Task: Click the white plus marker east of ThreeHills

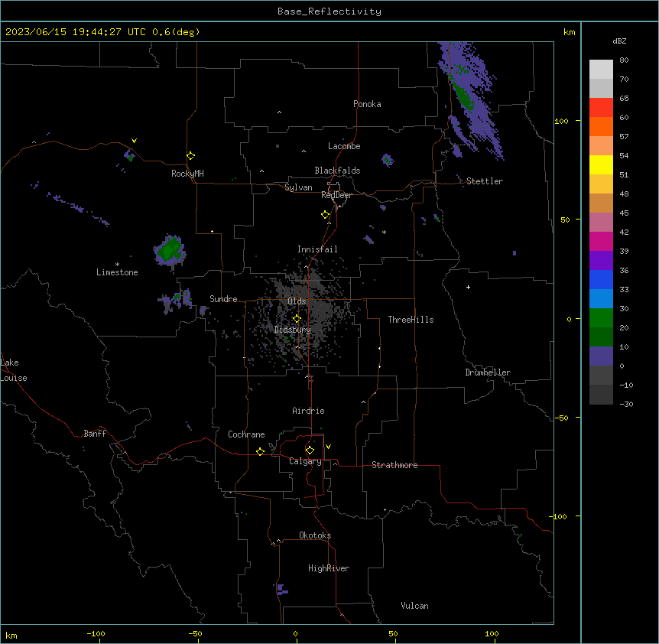Action: tap(468, 287)
